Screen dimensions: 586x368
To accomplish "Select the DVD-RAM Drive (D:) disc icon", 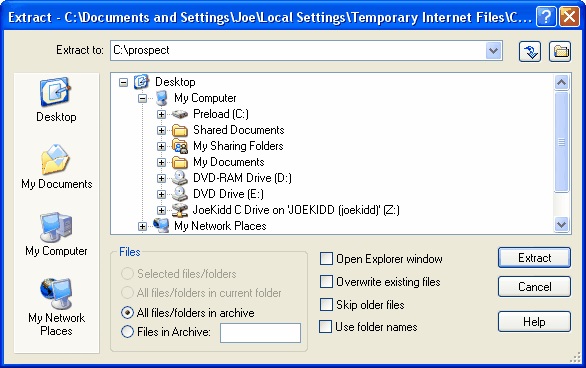I will (x=180, y=178).
